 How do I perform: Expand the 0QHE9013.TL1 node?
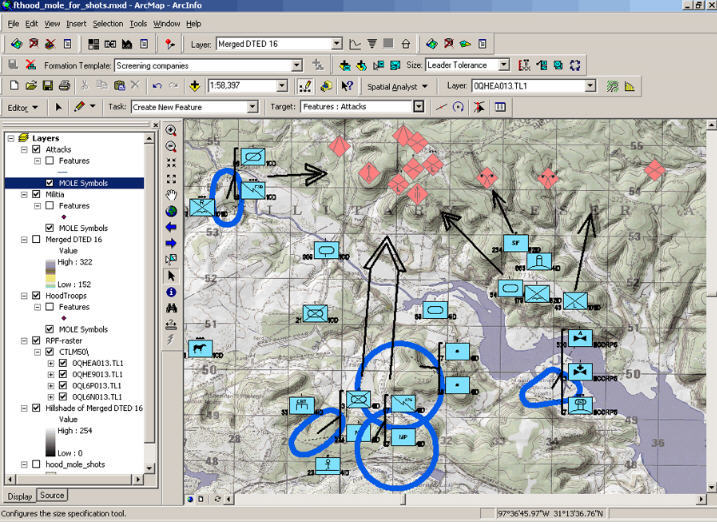point(51,374)
